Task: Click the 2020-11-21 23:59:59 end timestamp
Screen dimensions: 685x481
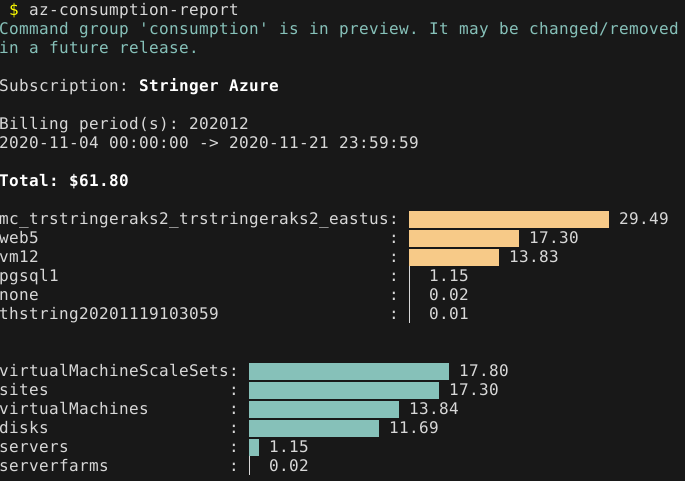Action: click(324, 143)
